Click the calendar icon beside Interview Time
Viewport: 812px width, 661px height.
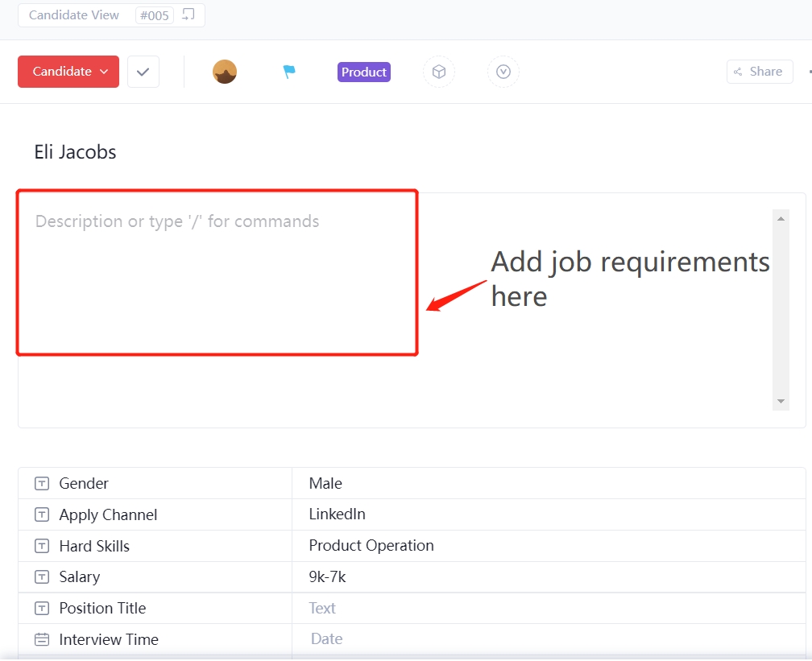[41, 639]
